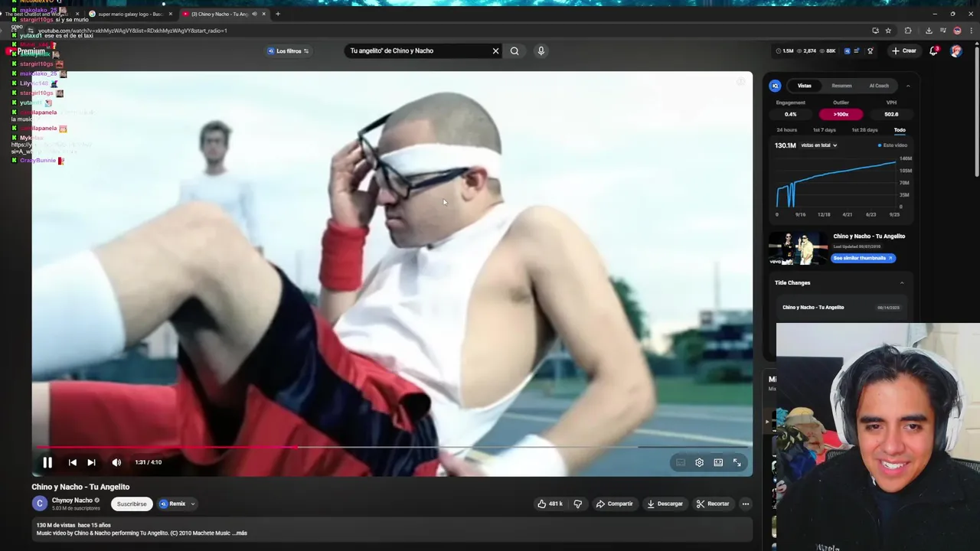Click the 0.4% Engagement value
980x551 pixels.
(x=790, y=114)
